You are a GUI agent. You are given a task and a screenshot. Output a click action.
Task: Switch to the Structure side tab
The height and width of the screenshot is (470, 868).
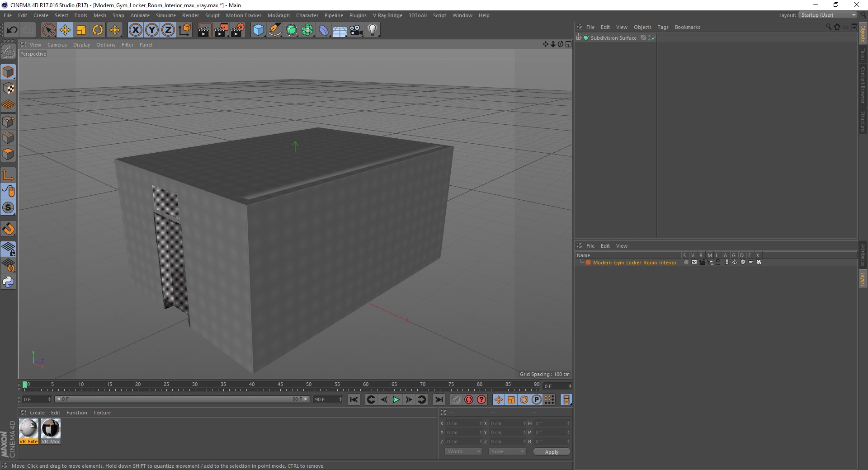[863, 121]
